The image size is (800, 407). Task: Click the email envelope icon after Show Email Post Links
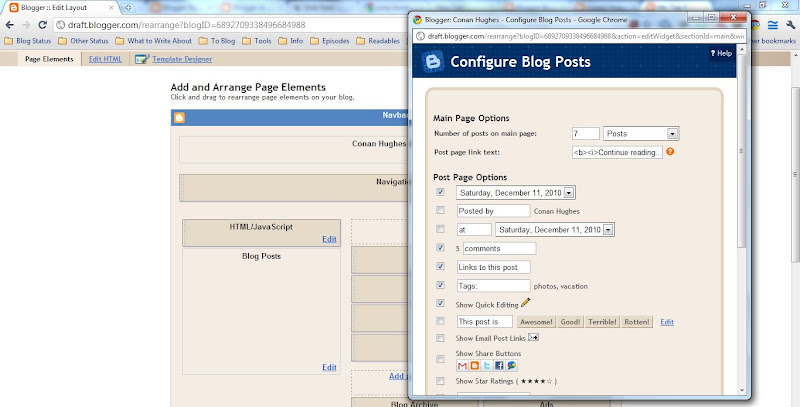point(533,337)
